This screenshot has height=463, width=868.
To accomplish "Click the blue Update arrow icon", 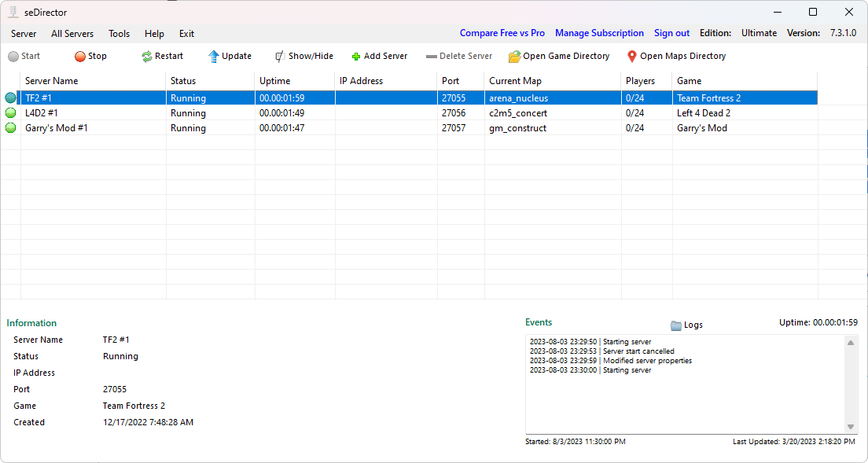I will (x=214, y=57).
